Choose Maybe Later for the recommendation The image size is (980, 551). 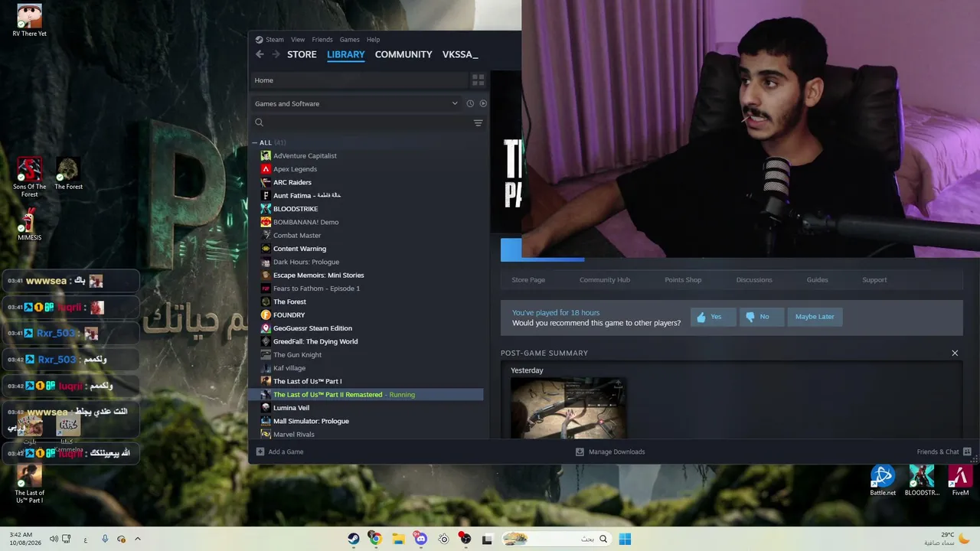coord(815,317)
